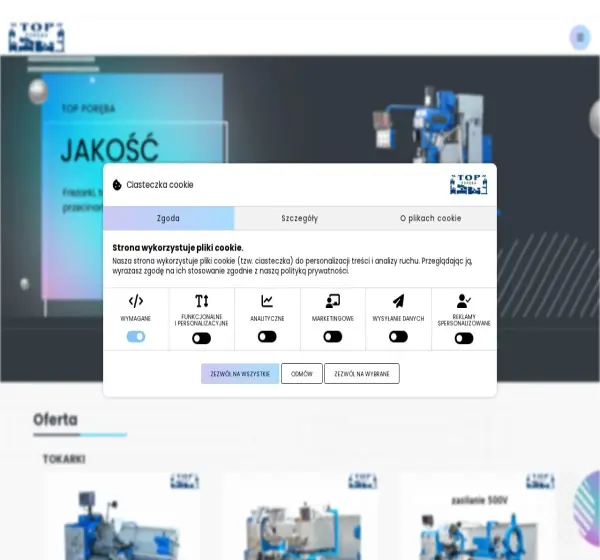Click the TOP Poręba logo in the cookie dialog
The width and height of the screenshot is (600, 560).
pos(468,184)
